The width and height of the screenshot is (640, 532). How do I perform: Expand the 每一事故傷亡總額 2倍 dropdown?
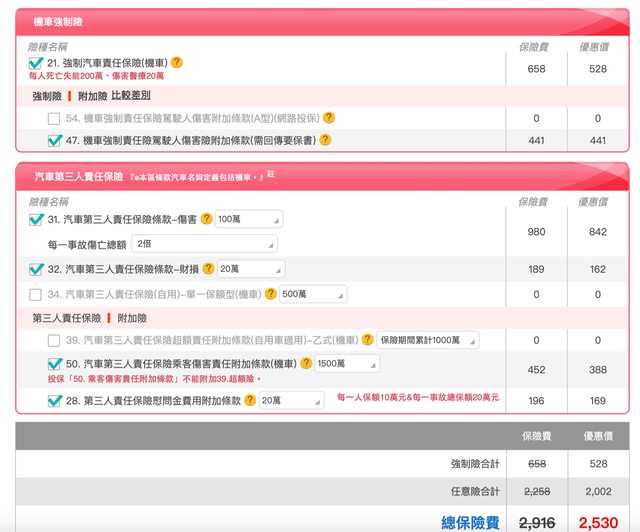pos(203,243)
